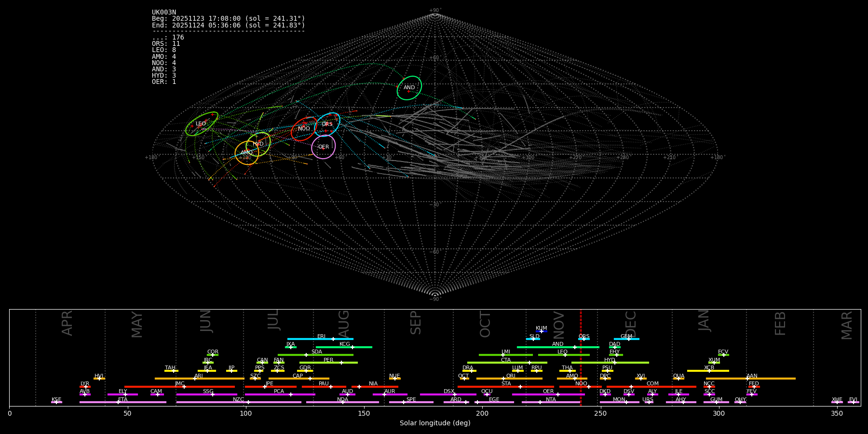The height and width of the screenshot is (434, 868).
Task: Select the 'AUG' month label
Action: tap(344, 324)
